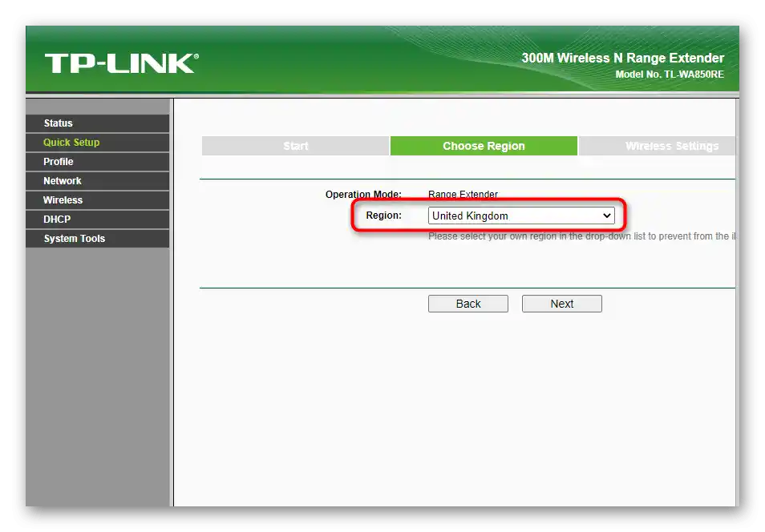Go to Network settings

pos(98,181)
